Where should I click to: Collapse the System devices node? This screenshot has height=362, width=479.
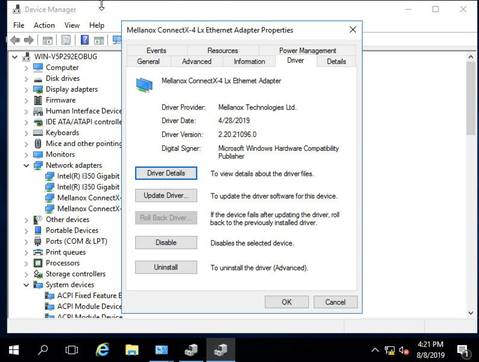pyautogui.click(x=26, y=285)
